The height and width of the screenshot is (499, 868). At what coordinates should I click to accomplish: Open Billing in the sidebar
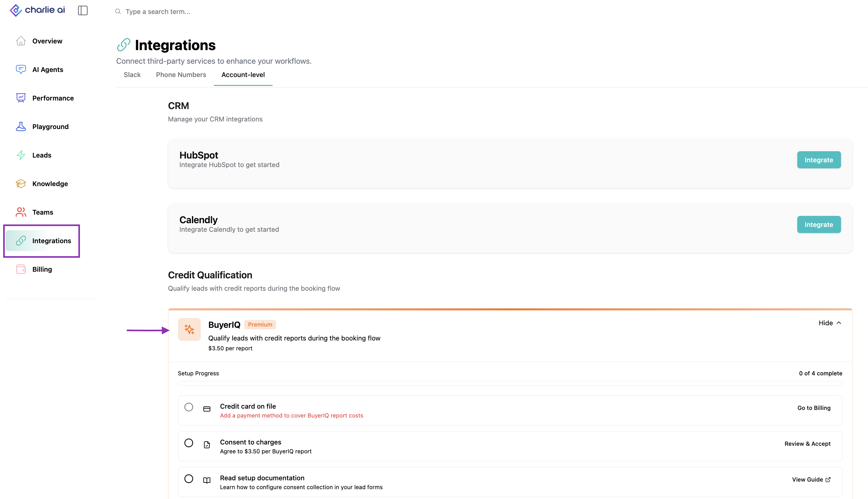pos(42,269)
